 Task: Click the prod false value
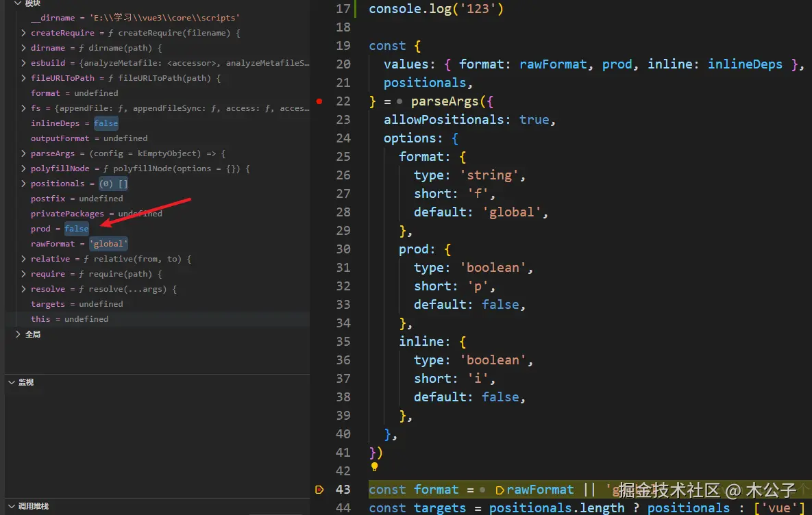pyautogui.click(x=77, y=229)
